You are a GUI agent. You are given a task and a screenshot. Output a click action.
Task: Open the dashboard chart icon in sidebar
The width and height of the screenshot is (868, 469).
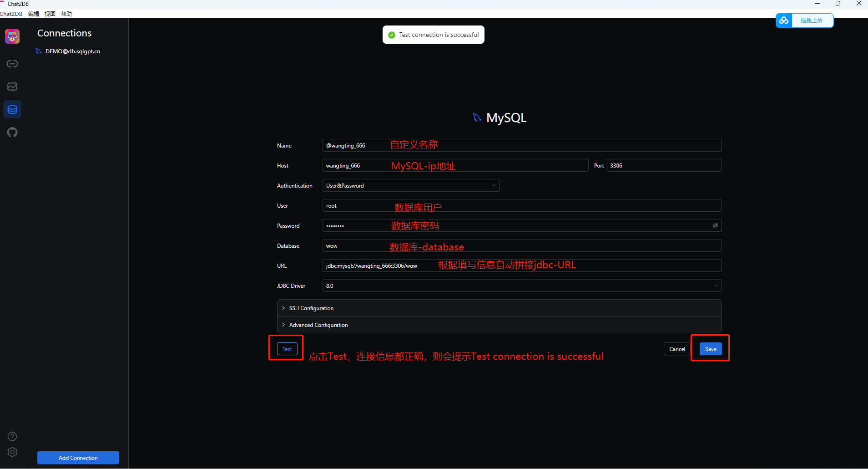(12, 87)
